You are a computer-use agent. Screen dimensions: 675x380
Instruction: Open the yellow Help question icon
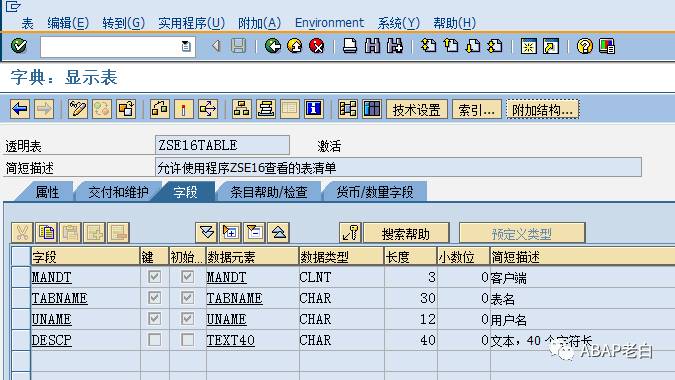[x=585, y=46]
